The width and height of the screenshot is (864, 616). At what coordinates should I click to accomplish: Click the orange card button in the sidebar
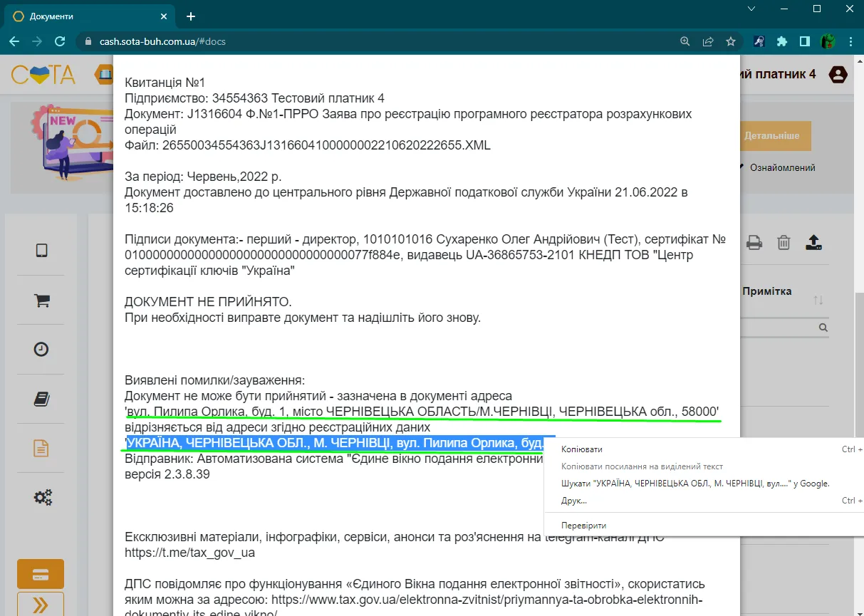click(41, 574)
